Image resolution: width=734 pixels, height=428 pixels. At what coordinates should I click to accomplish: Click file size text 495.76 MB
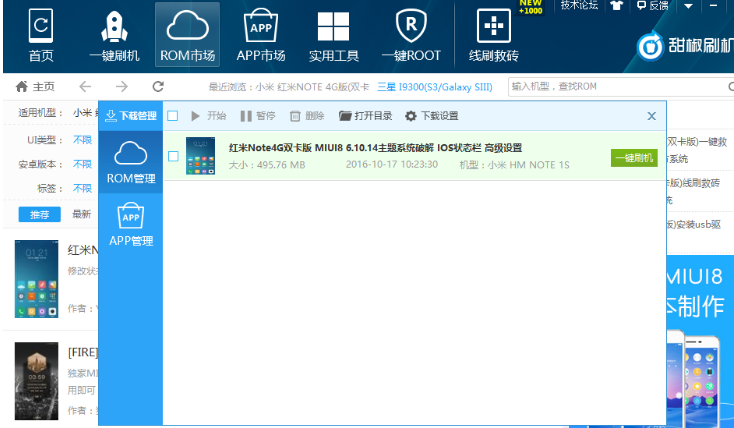pyautogui.click(x=281, y=165)
